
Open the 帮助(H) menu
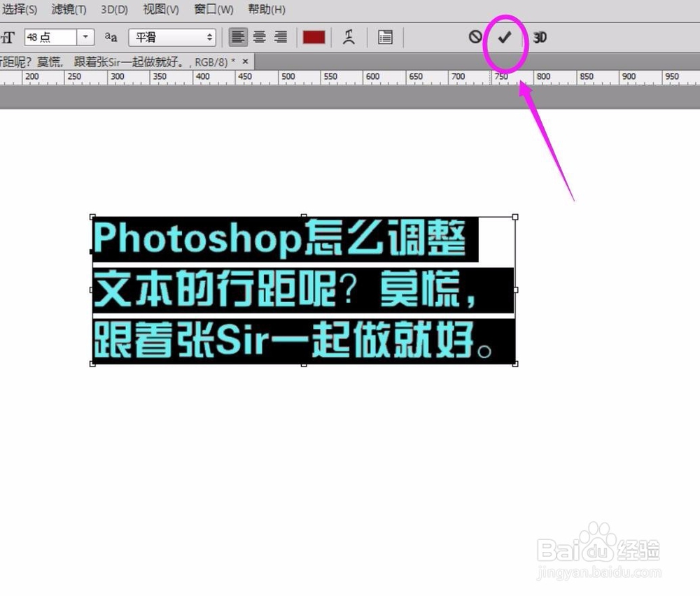point(267,9)
